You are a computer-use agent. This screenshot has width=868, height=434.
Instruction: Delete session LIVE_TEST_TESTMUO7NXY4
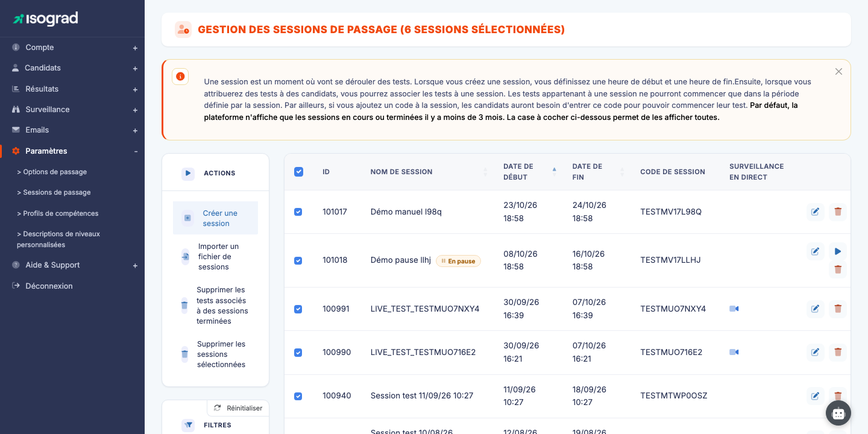tap(838, 309)
